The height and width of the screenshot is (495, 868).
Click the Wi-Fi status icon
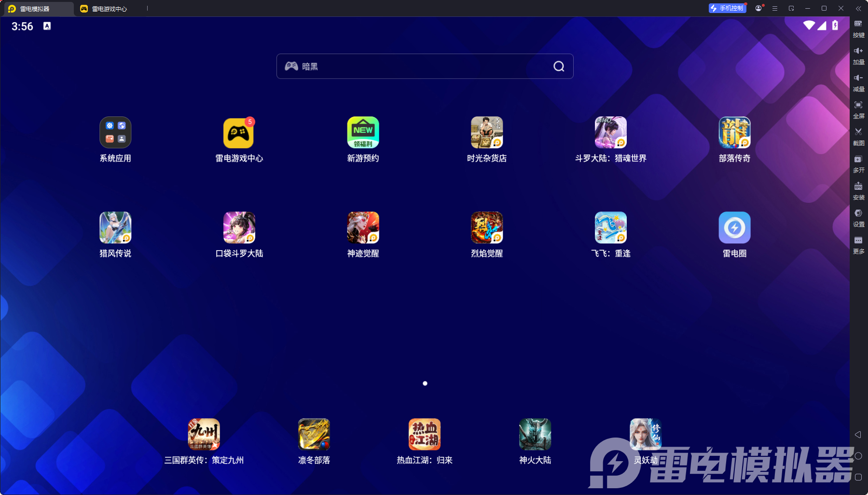(x=809, y=25)
